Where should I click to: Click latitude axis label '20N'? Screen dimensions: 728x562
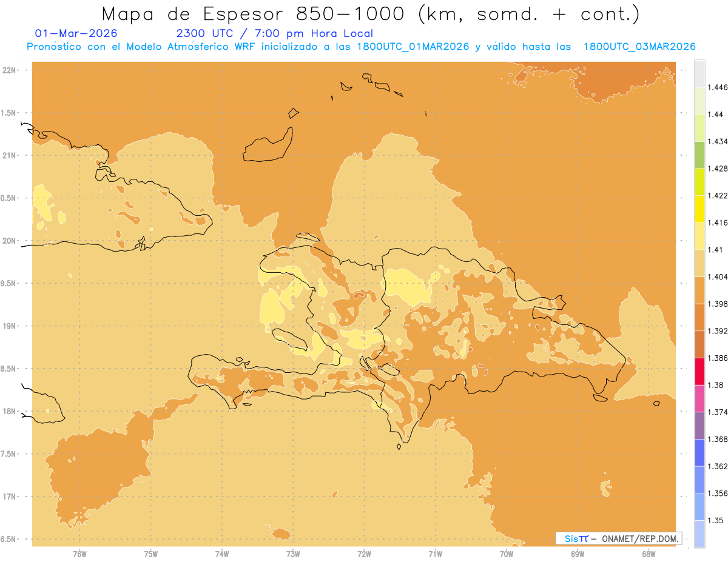[x=10, y=241]
